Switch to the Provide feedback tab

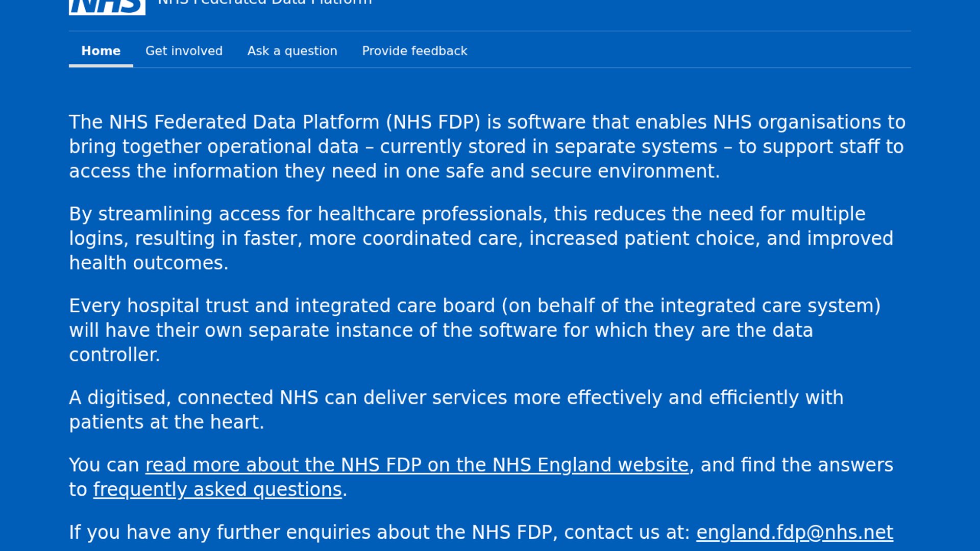(414, 51)
